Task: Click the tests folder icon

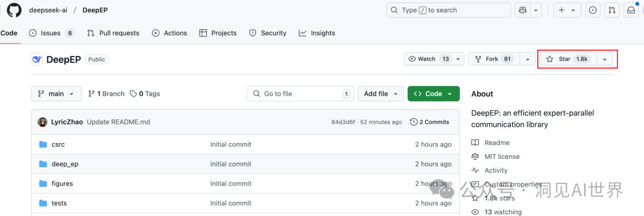Action: coord(43,204)
